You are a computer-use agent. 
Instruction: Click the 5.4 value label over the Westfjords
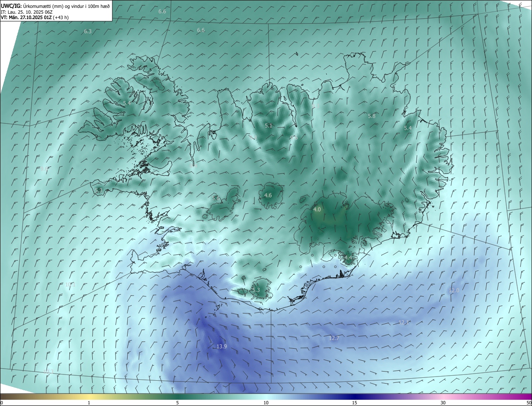coord(127,103)
